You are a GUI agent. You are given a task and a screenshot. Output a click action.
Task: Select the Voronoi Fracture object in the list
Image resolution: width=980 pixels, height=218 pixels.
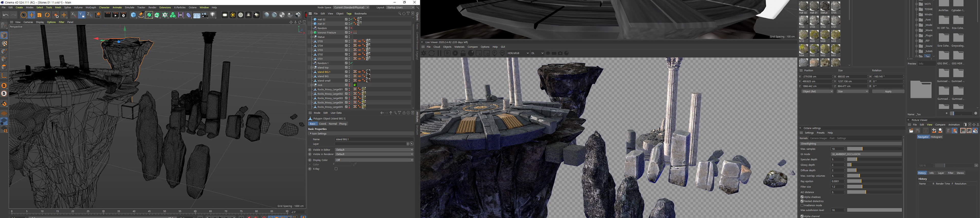point(326,33)
